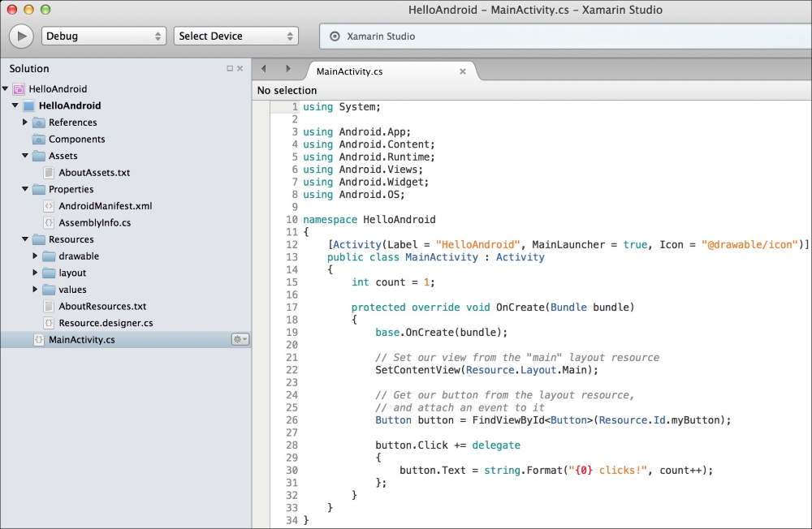This screenshot has height=529, width=812.
Task: Click the breakpoint margin beside line 30
Action: pos(261,471)
